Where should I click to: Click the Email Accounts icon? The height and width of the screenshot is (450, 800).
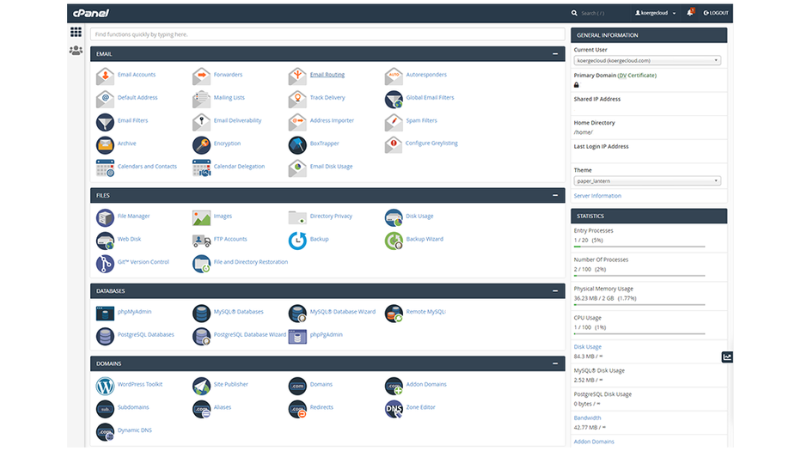pyautogui.click(x=105, y=75)
